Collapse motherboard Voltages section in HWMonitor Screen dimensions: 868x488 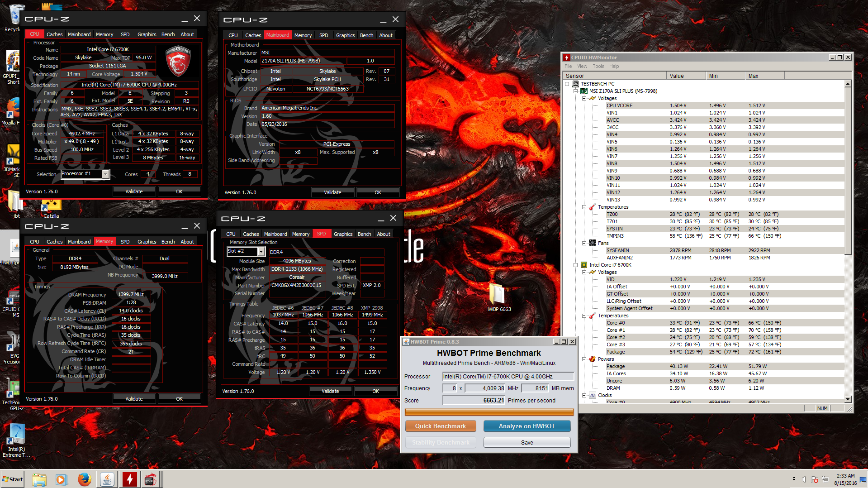pos(584,98)
